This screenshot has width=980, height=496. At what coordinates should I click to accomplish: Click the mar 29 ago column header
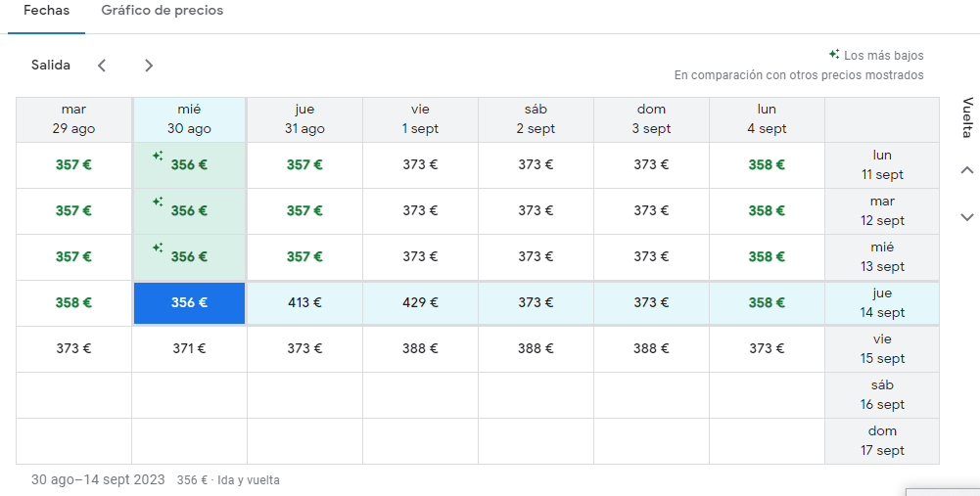(73, 119)
